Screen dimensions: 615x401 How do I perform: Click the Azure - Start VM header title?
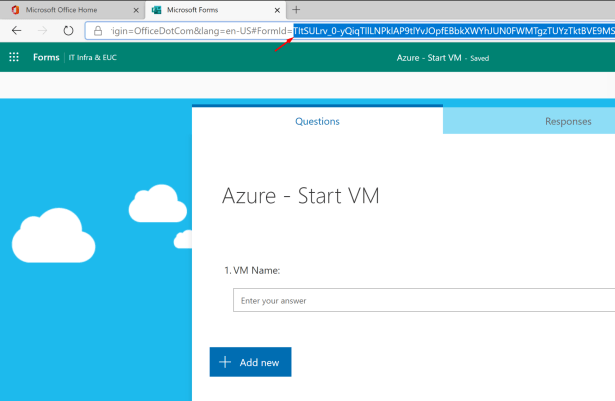(429, 58)
